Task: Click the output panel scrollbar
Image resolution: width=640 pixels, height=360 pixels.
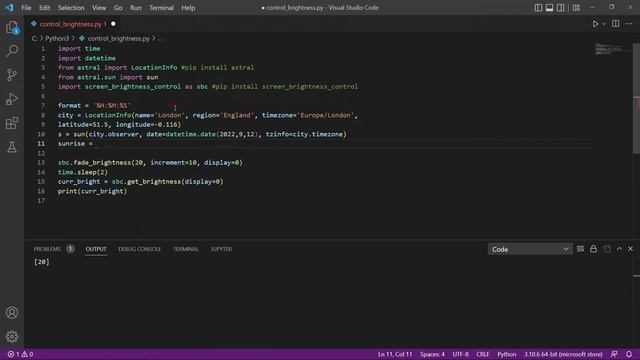Action: [636, 276]
